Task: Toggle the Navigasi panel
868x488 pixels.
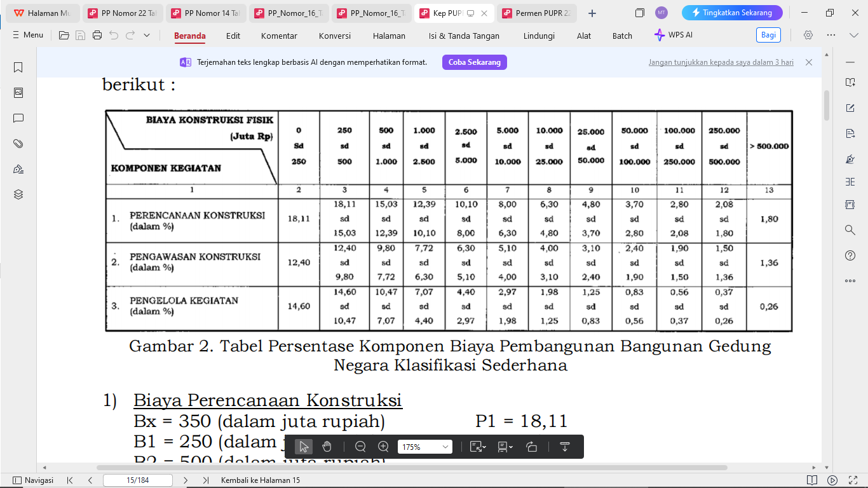Action: (x=33, y=480)
